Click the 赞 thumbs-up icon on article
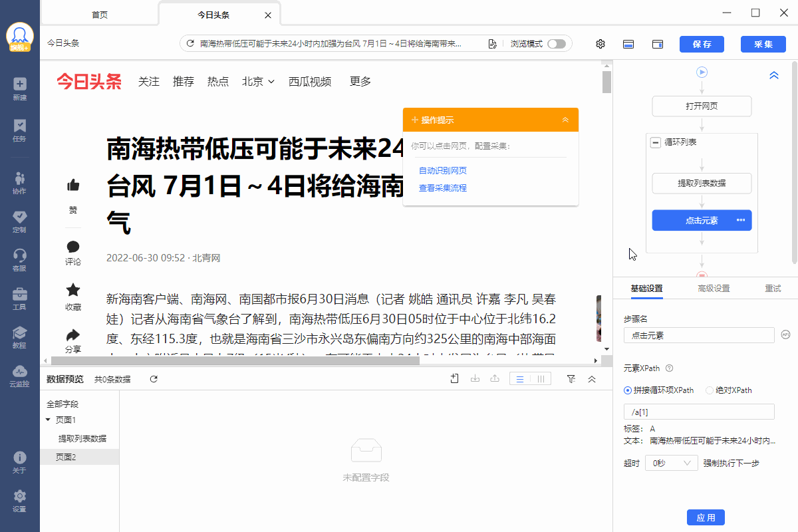Viewport: 798px width, 532px height. click(x=73, y=185)
